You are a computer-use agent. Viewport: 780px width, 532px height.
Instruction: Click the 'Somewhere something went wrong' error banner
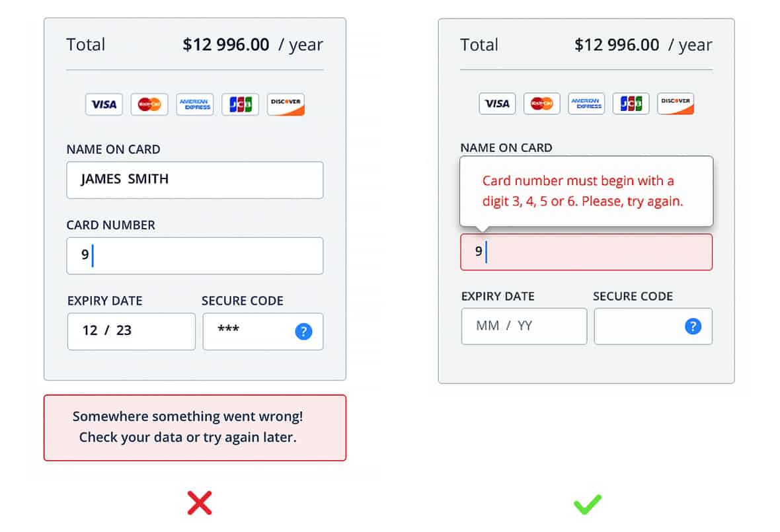[194, 426]
